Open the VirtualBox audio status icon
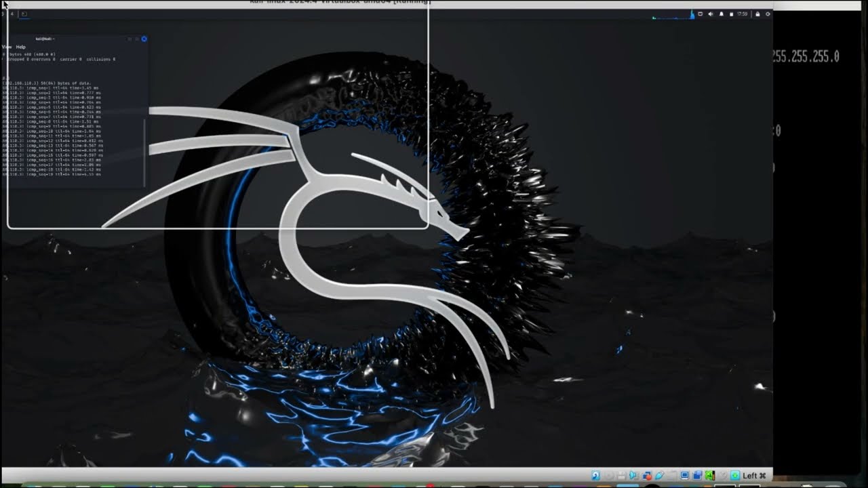The image size is (868, 488). (x=633, y=475)
